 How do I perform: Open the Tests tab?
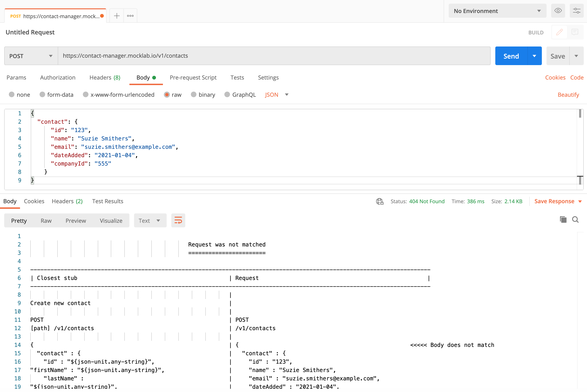(x=237, y=77)
